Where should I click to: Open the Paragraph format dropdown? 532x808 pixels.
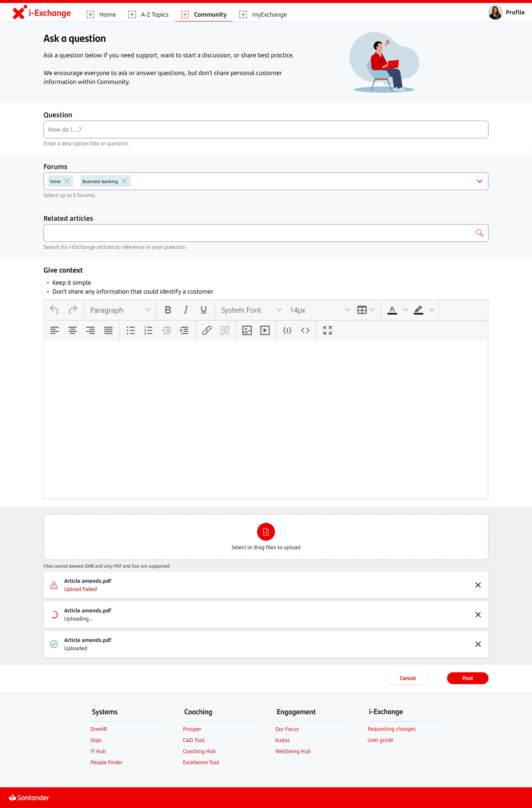tap(120, 310)
